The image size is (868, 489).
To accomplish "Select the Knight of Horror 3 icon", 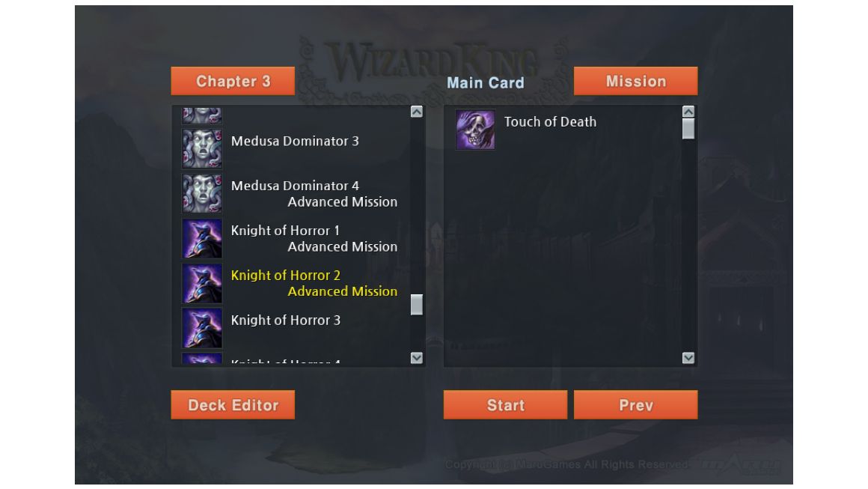I will [202, 328].
